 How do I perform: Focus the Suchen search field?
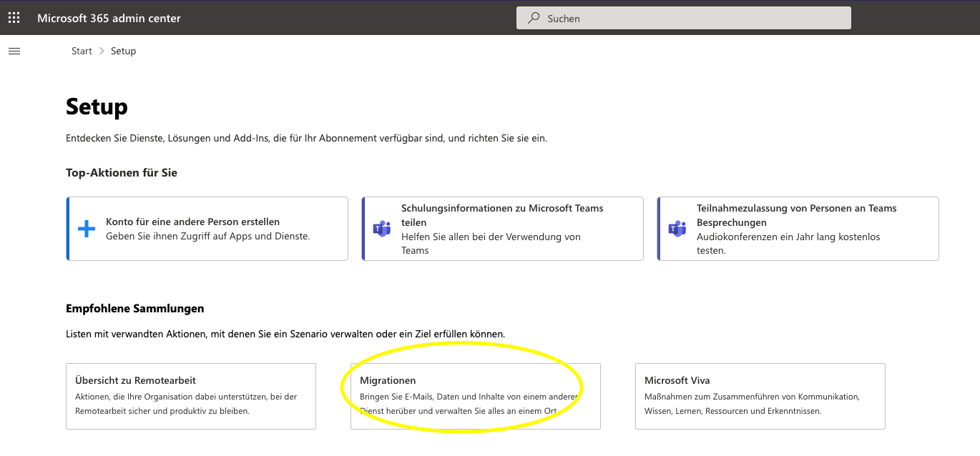687,19
